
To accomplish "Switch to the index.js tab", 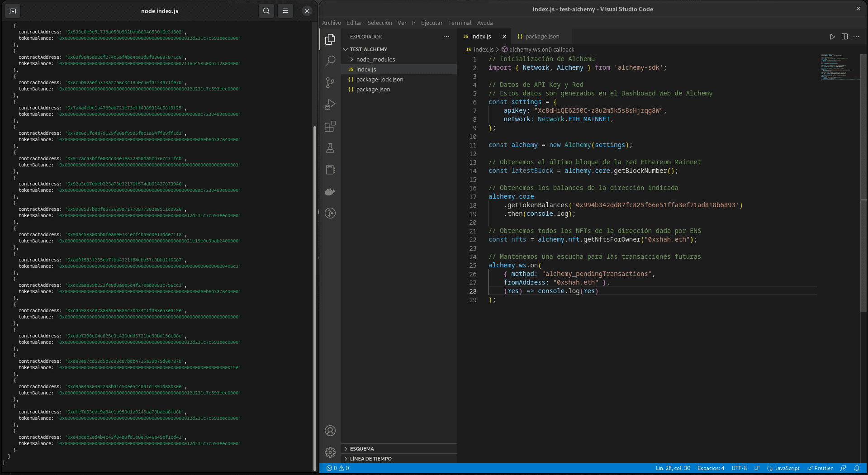I will click(x=481, y=37).
